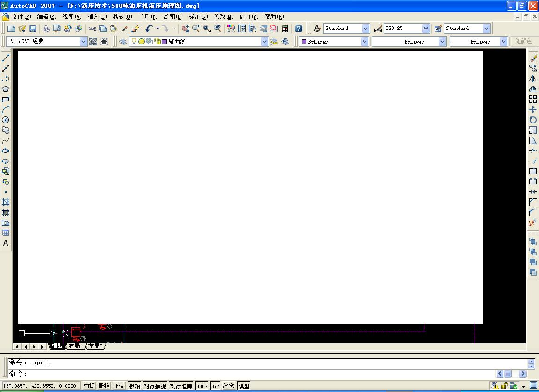Toggle 对象捕捉 object snap

click(155, 386)
